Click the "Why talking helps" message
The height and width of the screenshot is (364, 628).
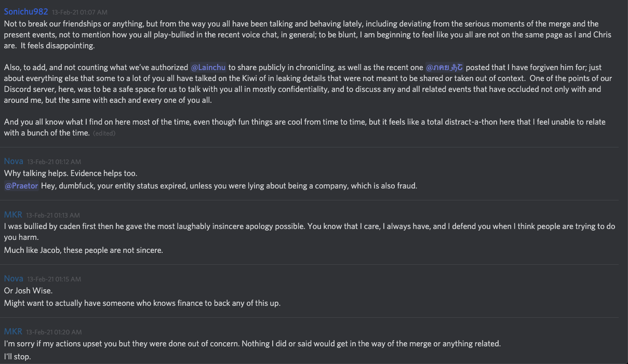tap(71, 173)
